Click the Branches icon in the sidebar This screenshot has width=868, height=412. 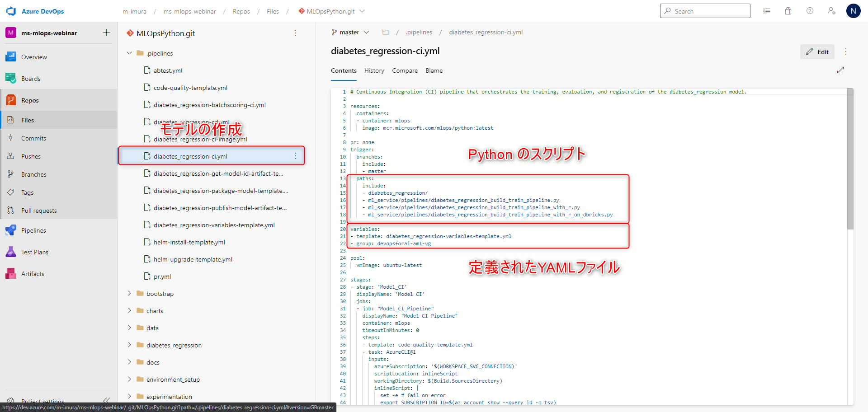click(10, 174)
